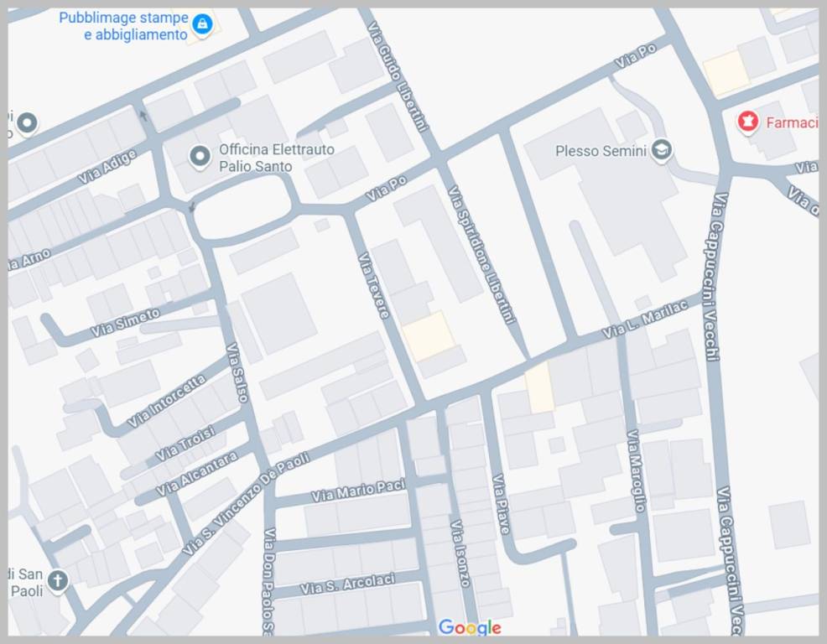This screenshot has height=644, width=827.
Task: Click the Google logo on the map
Action: click(x=470, y=627)
